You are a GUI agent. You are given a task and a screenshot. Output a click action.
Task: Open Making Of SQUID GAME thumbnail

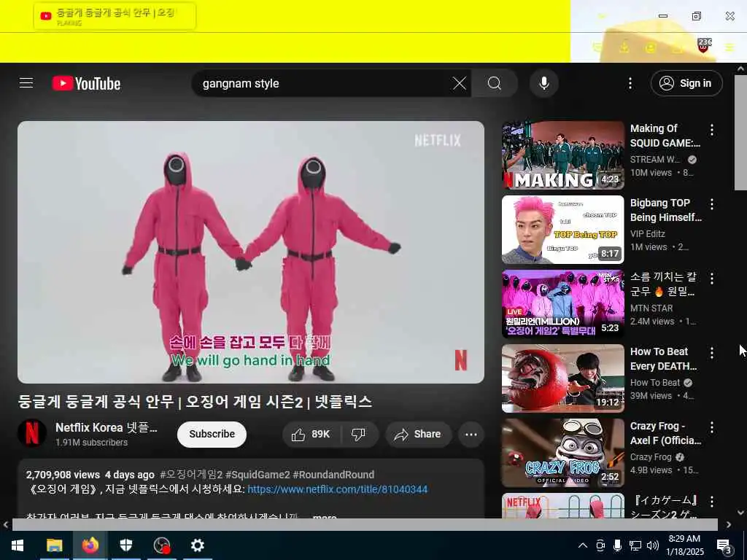[x=562, y=155]
